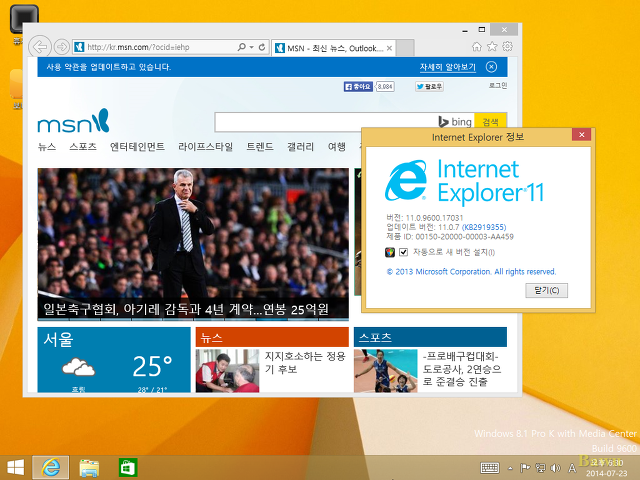Open the blue 스포츠 section header
The height and width of the screenshot is (480, 640).
tap(430, 337)
